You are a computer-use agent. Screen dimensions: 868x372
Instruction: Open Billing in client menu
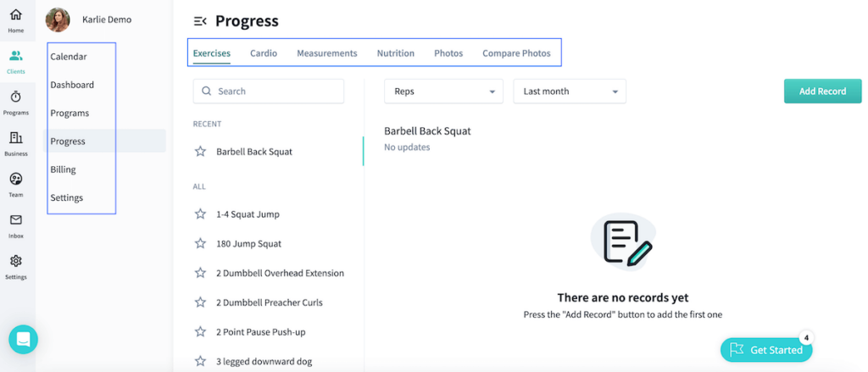[64, 169]
